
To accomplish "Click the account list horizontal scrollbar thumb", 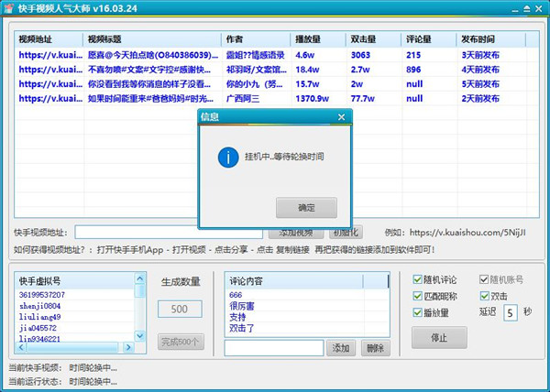I will tap(72, 347).
